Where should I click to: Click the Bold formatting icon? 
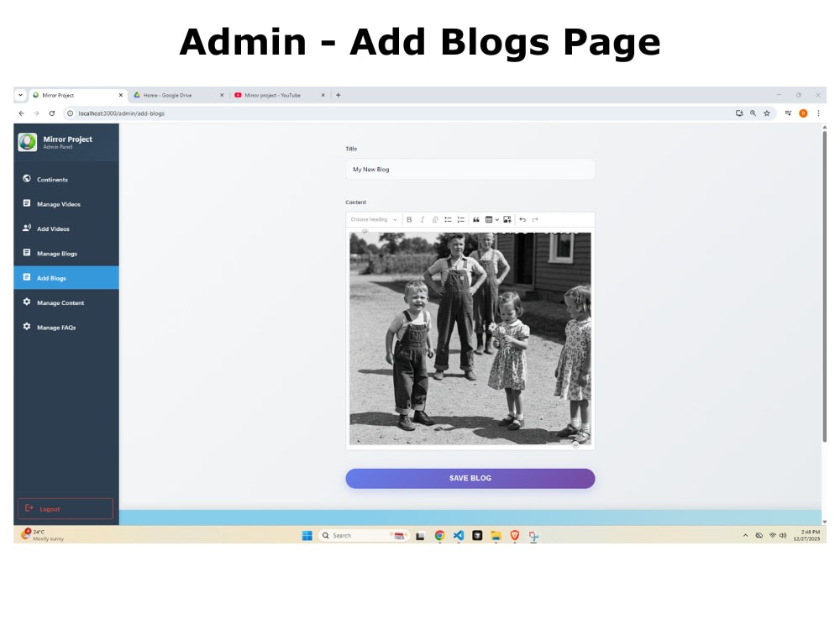pos(409,219)
